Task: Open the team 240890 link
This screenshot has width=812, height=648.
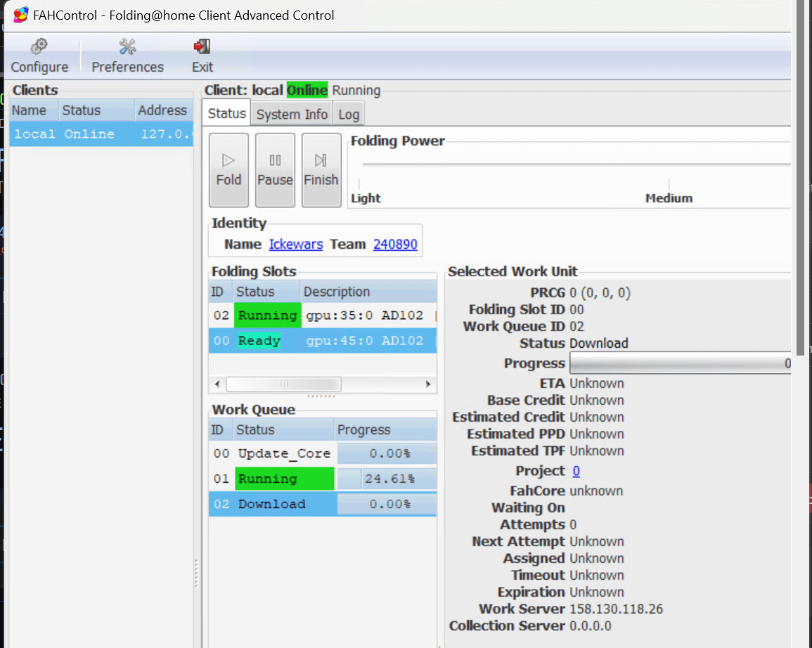Action: coord(395,244)
